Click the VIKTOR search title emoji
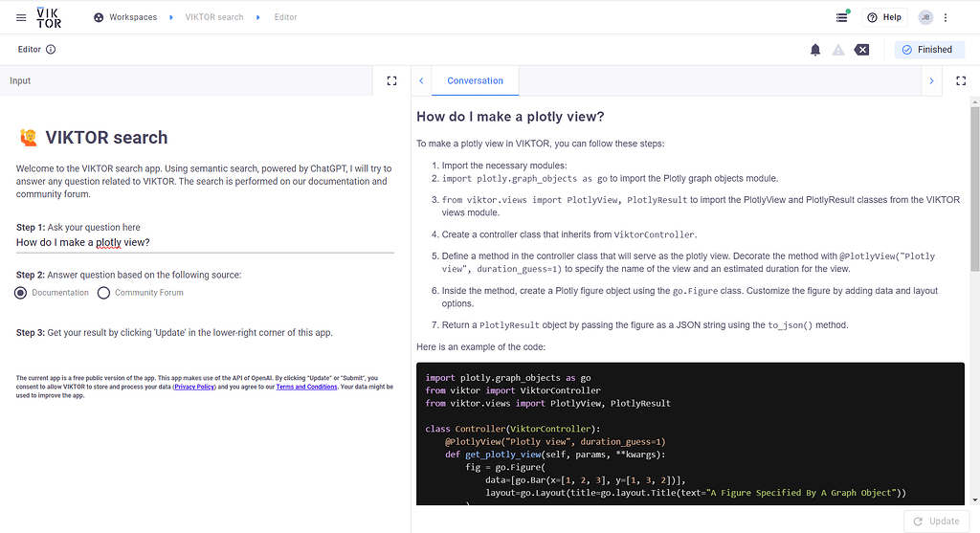This screenshot has width=980, height=533. point(28,138)
